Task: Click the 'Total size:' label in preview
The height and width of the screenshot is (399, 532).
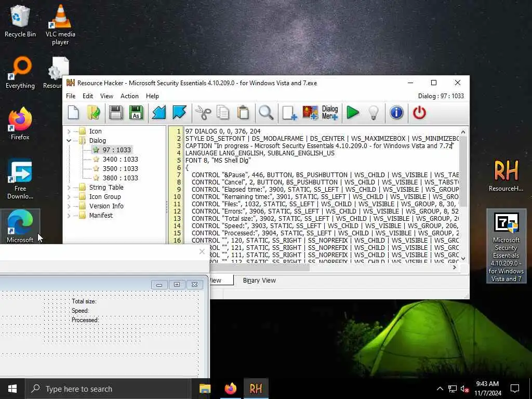Action: click(x=84, y=301)
